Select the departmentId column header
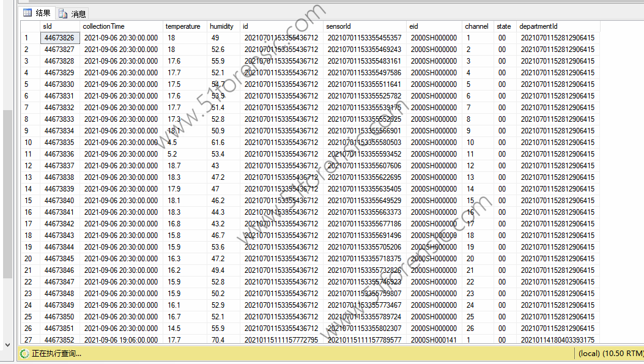This screenshot has width=644, height=364. (x=538, y=26)
